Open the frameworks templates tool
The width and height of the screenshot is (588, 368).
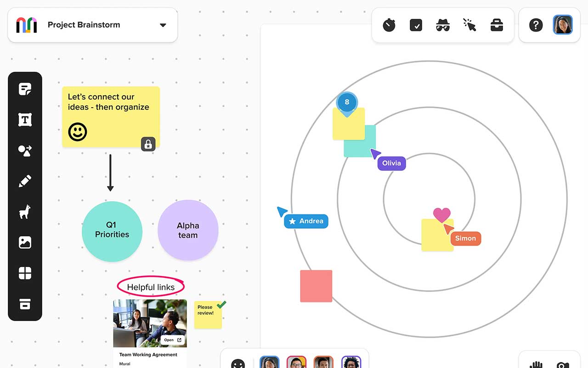25,273
